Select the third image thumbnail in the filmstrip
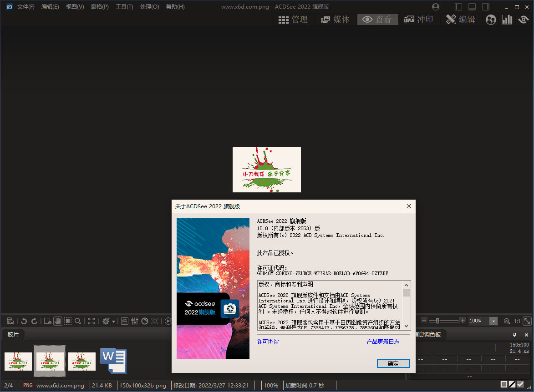This screenshot has width=534, height=392. 81,361
